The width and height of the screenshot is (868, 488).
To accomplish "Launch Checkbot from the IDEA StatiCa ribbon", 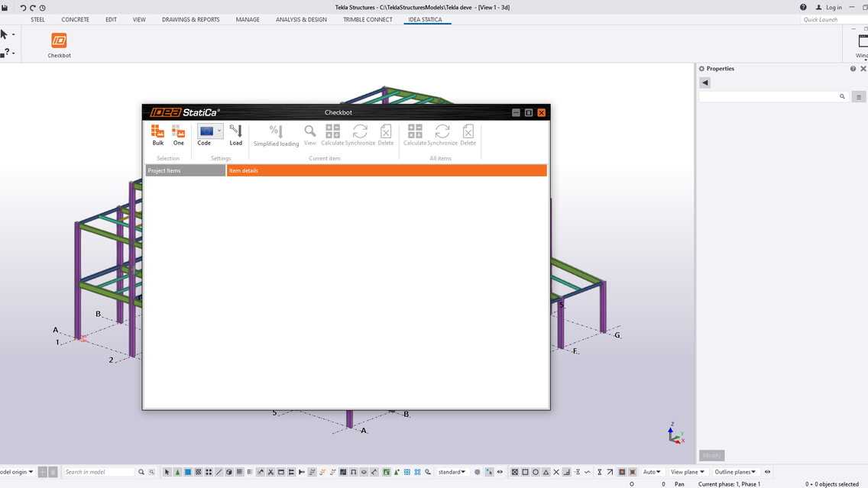I will pyautogui.click(x=59, y=45).
